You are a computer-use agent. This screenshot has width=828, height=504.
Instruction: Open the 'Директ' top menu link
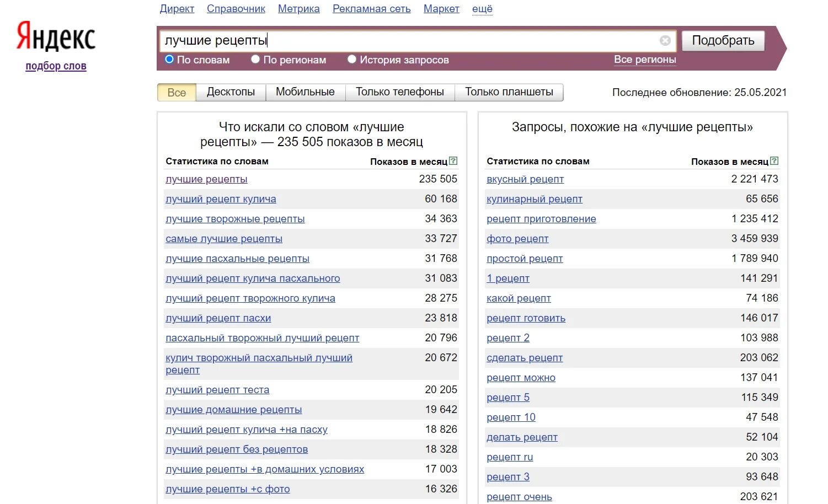coord(177,9)
